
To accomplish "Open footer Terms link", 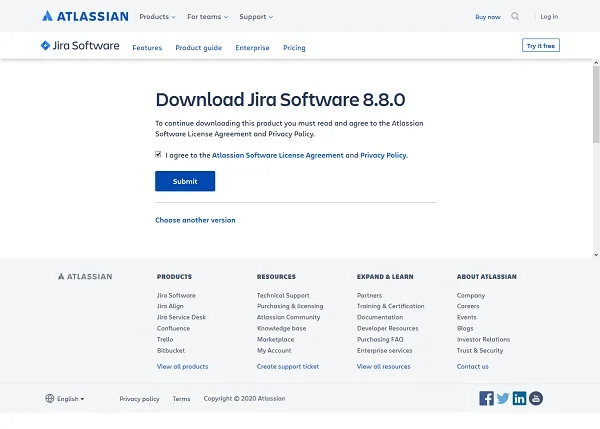I will [x=181, y=399].
